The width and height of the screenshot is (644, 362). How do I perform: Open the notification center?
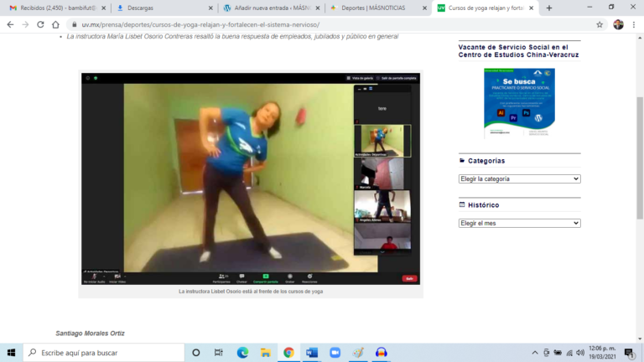[x=629, y=353]
